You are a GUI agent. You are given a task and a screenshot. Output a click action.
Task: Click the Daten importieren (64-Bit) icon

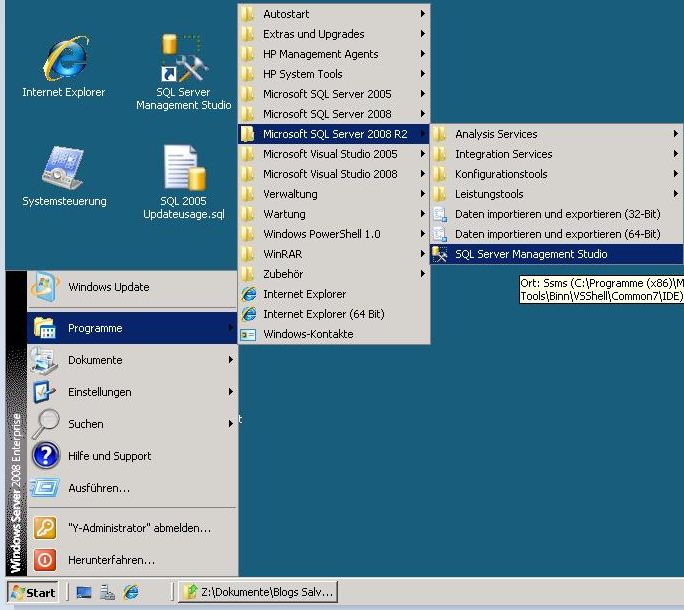point(440,234)
